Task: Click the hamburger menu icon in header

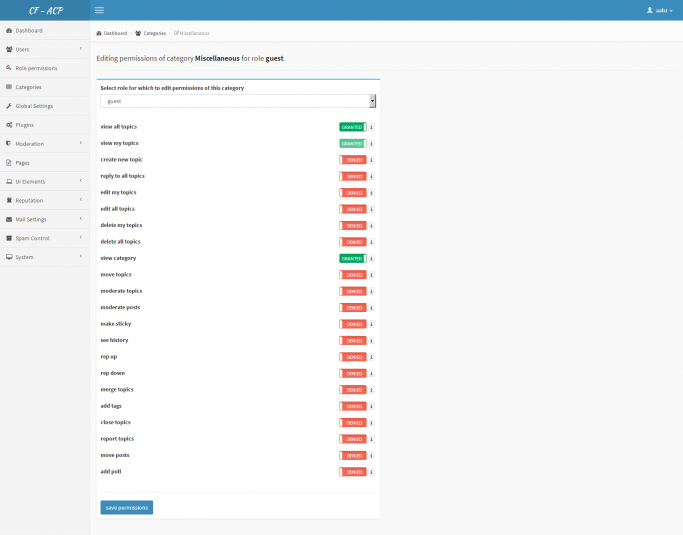Action: point(99,10)
